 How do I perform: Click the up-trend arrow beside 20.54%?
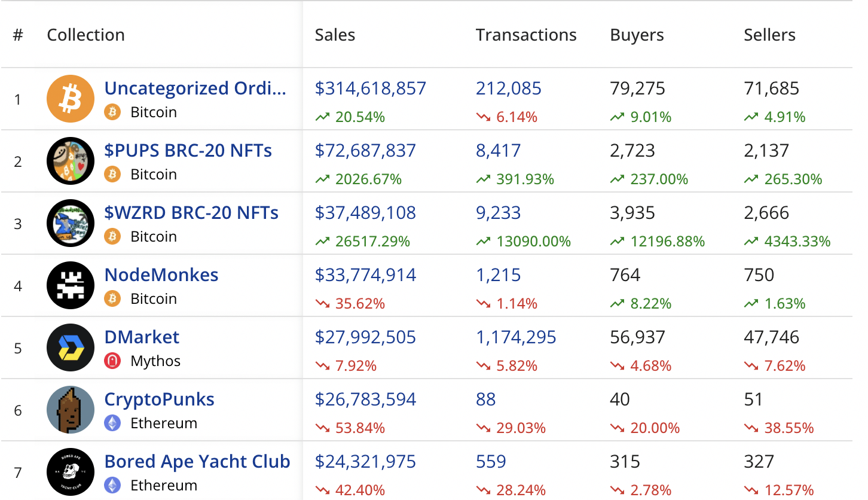pos(323,117)
